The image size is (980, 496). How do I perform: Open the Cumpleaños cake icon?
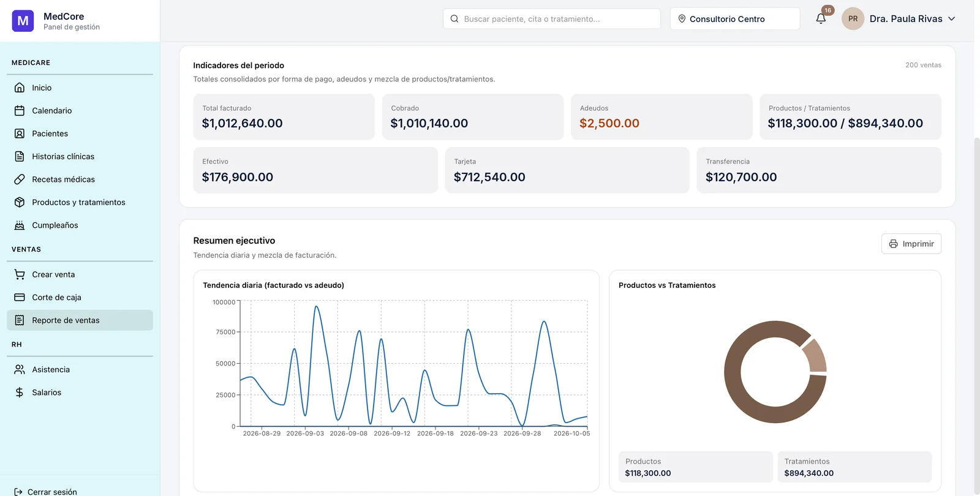(x=20, y=225)
